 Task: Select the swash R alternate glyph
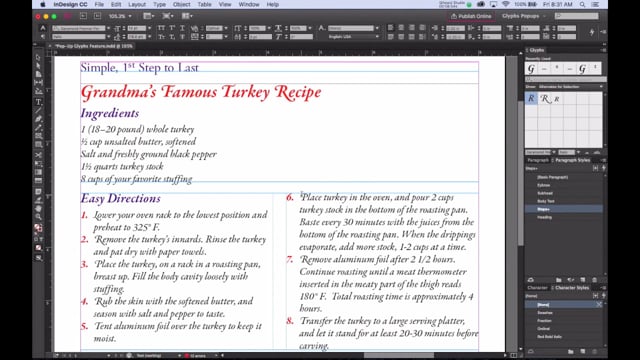(x=544, y=99)
